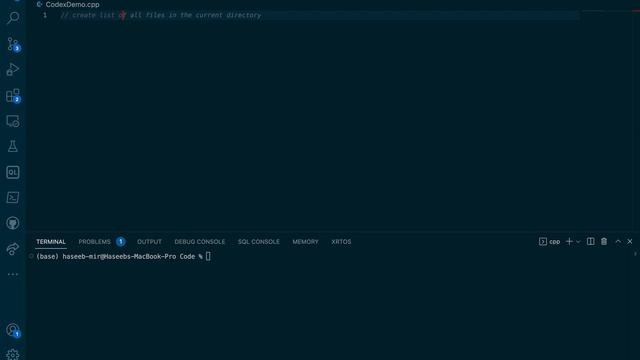The width and height of the screenshot is (640, 360).
Task: Open the GitHub view
Action: (x=13, y=223)
